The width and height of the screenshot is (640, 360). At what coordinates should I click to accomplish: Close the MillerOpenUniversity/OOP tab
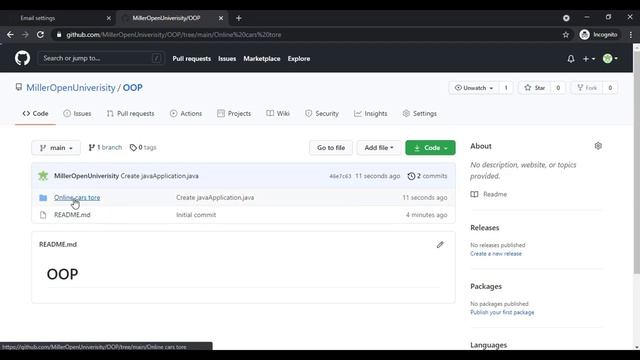[x=221, y=18]
